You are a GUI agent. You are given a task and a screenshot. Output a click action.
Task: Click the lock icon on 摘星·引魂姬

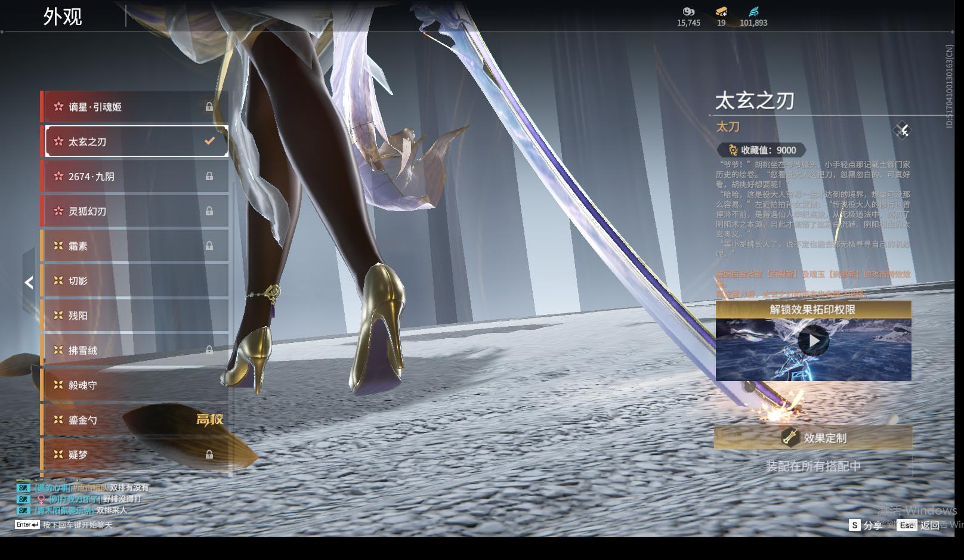[x=209, y=107]
